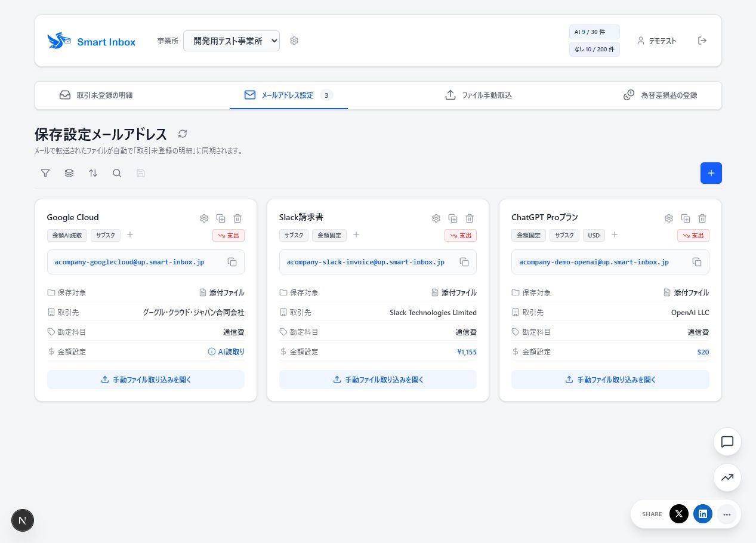Open the chat bubble floating button

pos(727,442)
